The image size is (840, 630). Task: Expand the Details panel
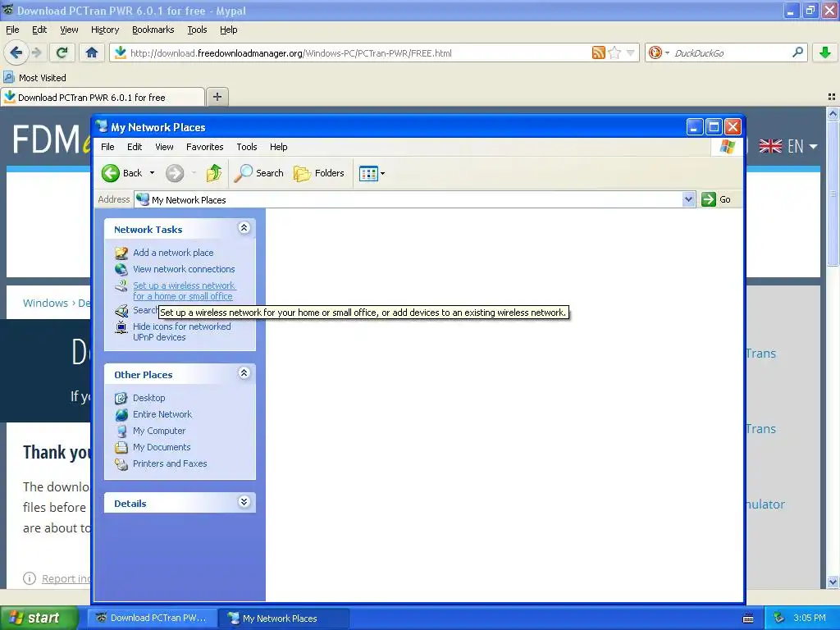point(244,502)
